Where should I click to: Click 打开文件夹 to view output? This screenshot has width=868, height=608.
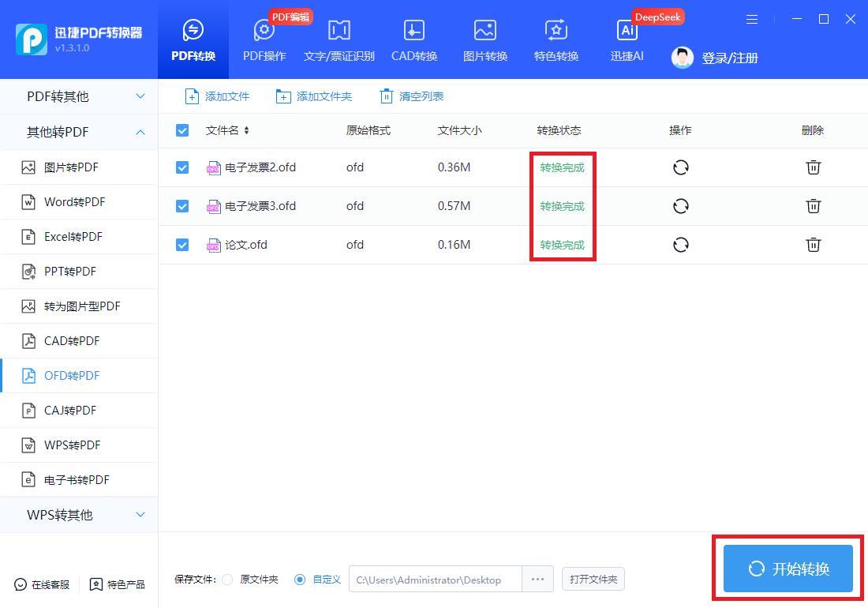593,579
